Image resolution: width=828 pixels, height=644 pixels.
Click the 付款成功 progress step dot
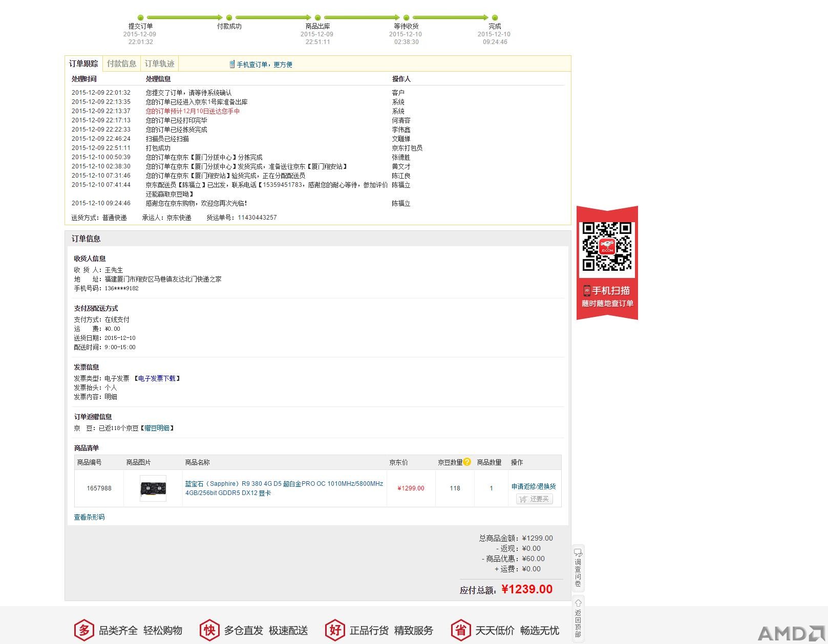coord(229,17)
